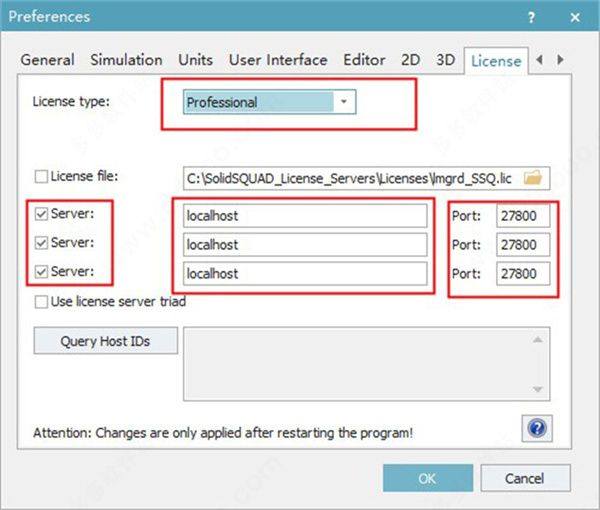Screen dimensions: 600x510
Task: Confirm with the OK button
Action: click(428, 478)
